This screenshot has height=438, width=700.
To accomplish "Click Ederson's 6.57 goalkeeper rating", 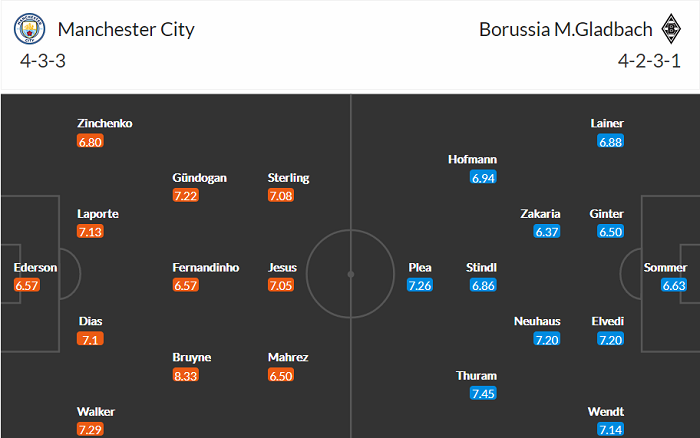I will 29,286.
